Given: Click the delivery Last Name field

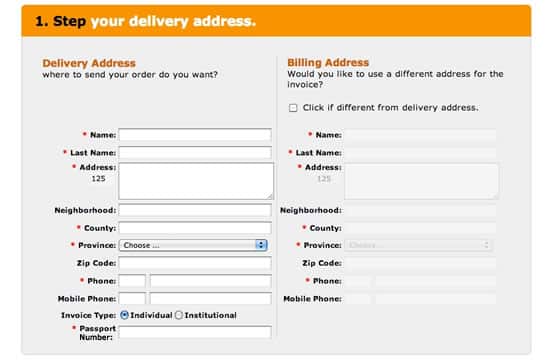Looking at the screenshot, I should pyautogui.click(x=195, y=153).
